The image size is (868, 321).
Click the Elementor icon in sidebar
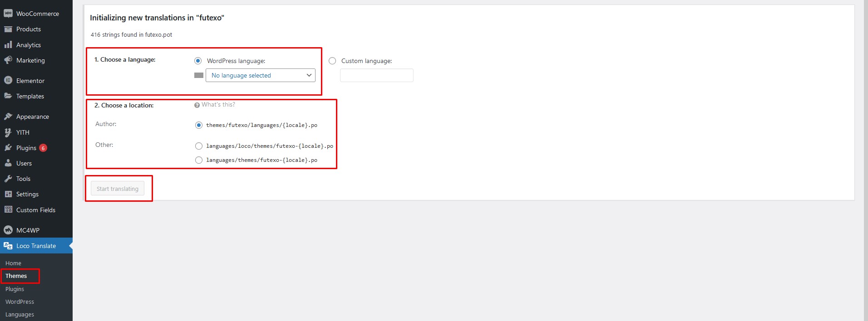(8, 81)
